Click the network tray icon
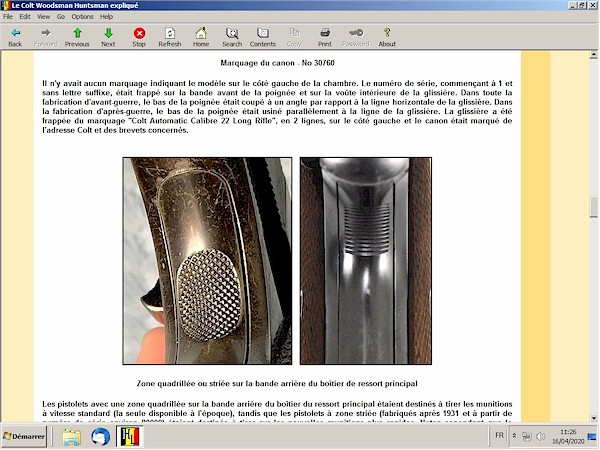This screenshot has width=600, height=450. click(527, 436)
